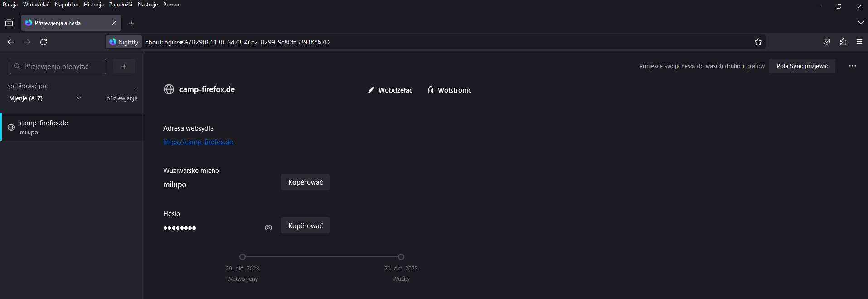Expand the list all tabs chevron
868x299 pixels.
[861, 23]
